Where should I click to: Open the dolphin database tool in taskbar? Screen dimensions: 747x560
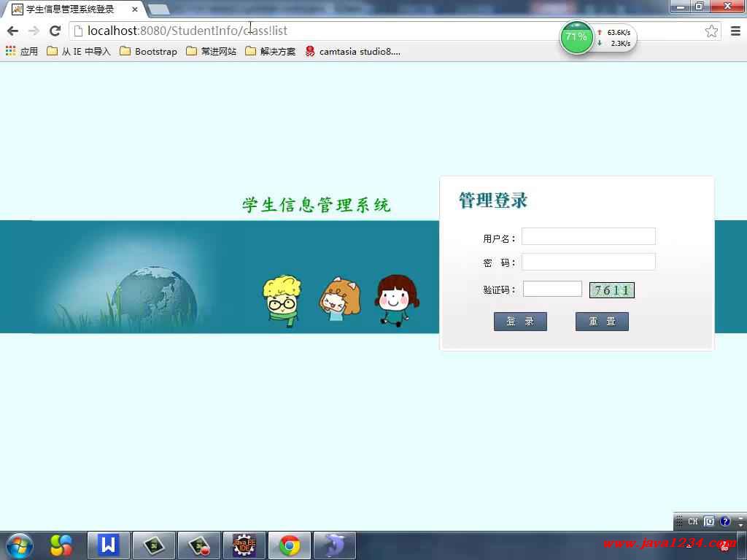(334, 545)
